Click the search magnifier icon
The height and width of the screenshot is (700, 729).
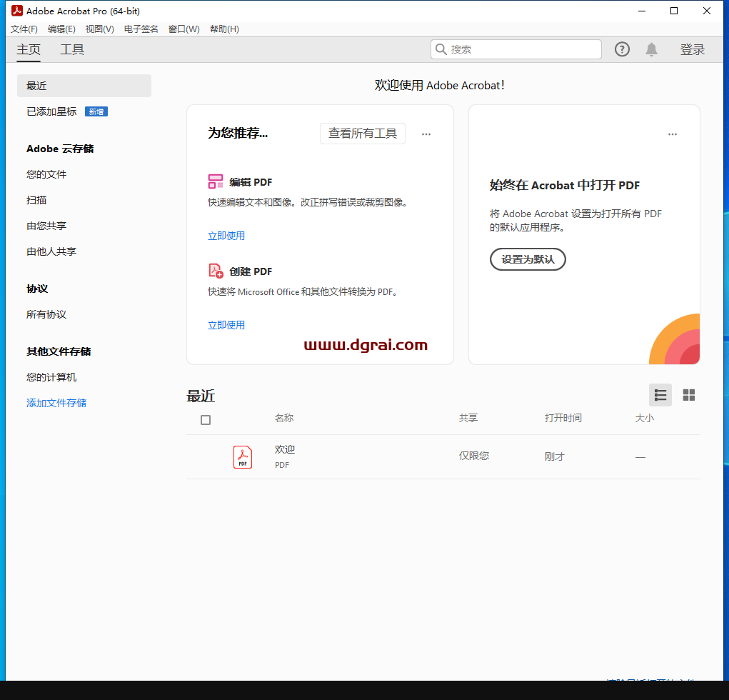(x=441, y=49)
